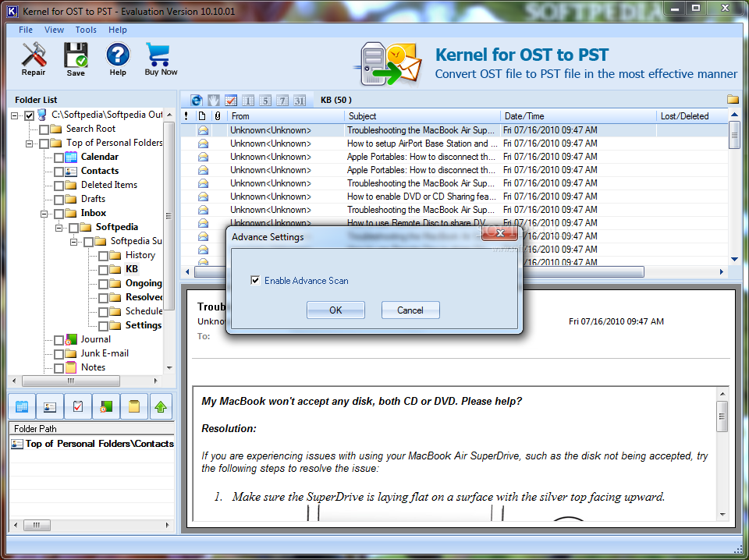Select the Junk E-mail folder
Viewport: 749px width, 560px height.
coord(105,353)
